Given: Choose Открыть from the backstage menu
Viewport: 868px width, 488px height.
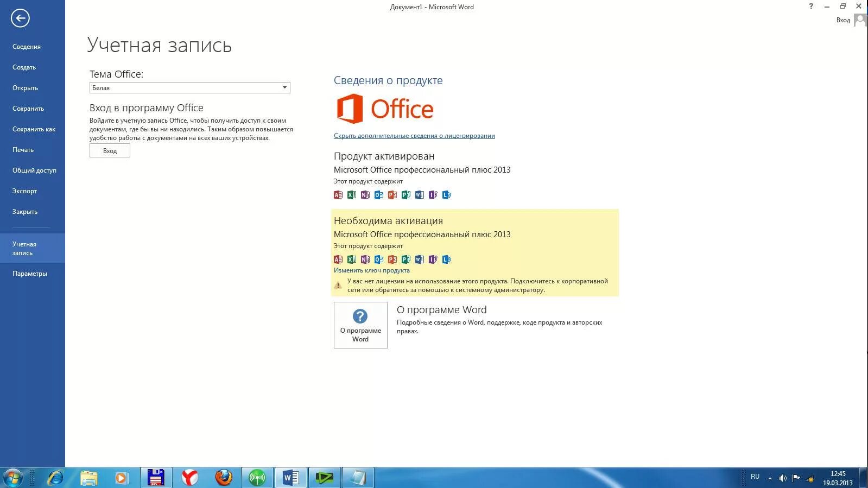Looking at the screenshot, I should coord(25,88).
